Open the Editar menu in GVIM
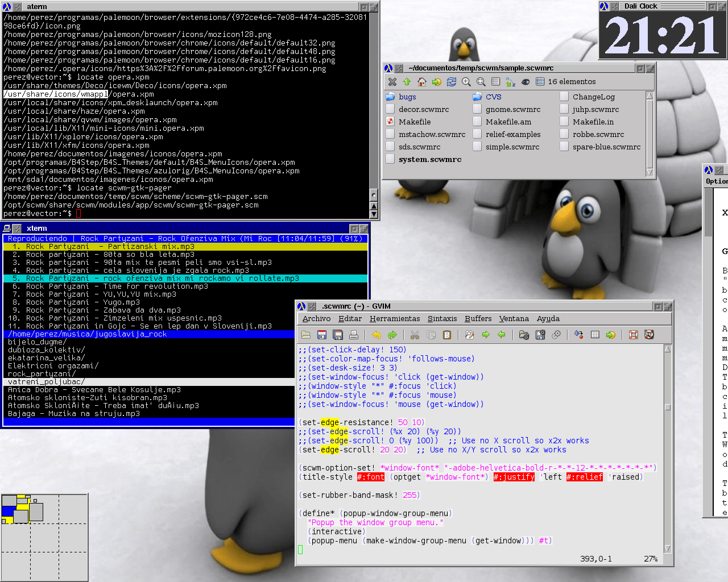Image resolution: width=728 pixels, height=582 pixels. 350,319
